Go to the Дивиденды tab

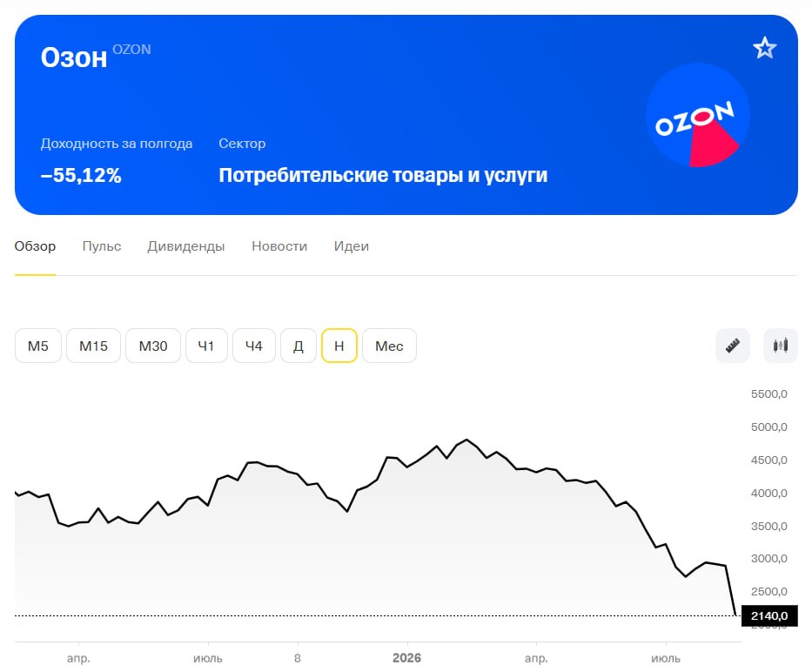[186, 246]
